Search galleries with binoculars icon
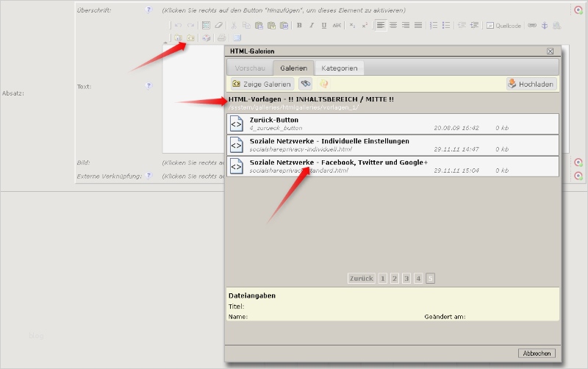The image size is (588, 369). click(x=306, y=84)
